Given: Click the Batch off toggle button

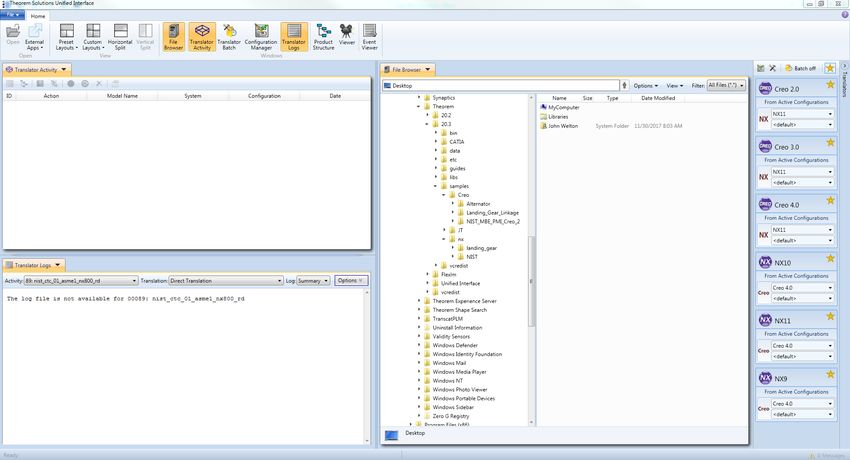Looking at the screenshot, I should pos(800,68).
